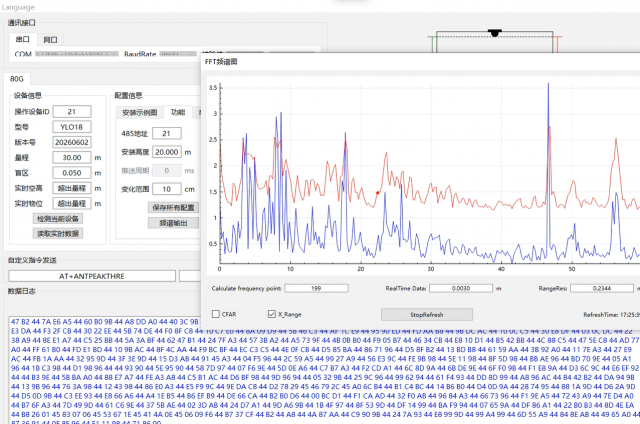Open the 安装示例图 tab
This screenshot has height=424, width=640.
point(140,113)
